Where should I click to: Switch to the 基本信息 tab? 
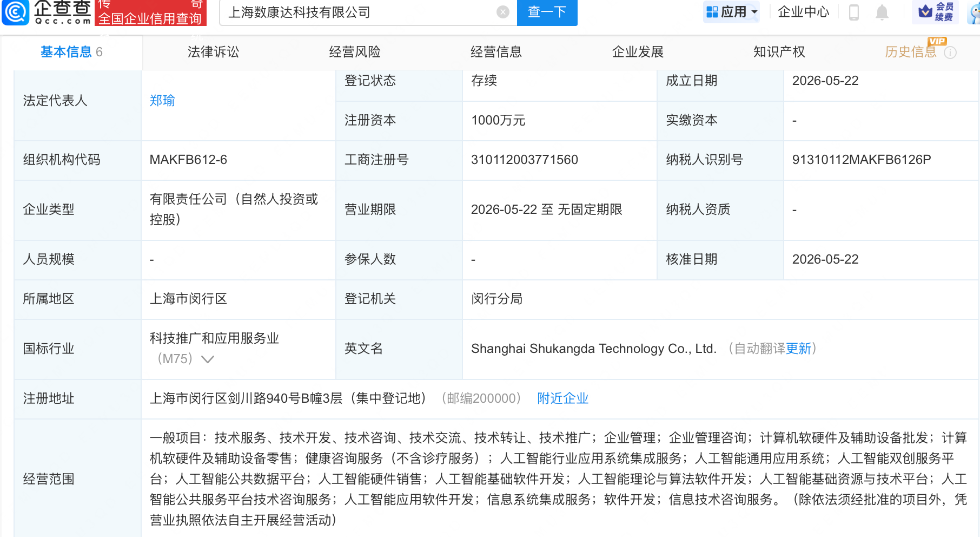71,52
